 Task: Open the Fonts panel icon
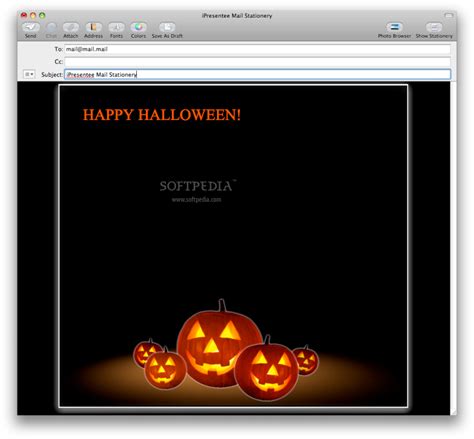(x=116, y=27)
